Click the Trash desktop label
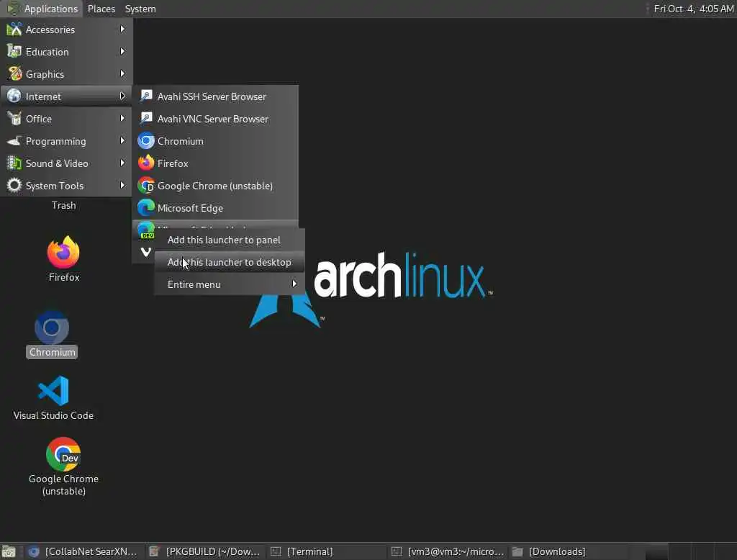Viewport: 737px width, 560px height. [63, 205]
